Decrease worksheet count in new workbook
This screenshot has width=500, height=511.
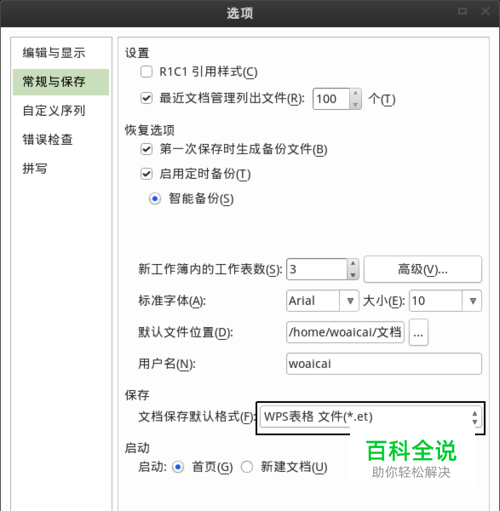point(353,275)
